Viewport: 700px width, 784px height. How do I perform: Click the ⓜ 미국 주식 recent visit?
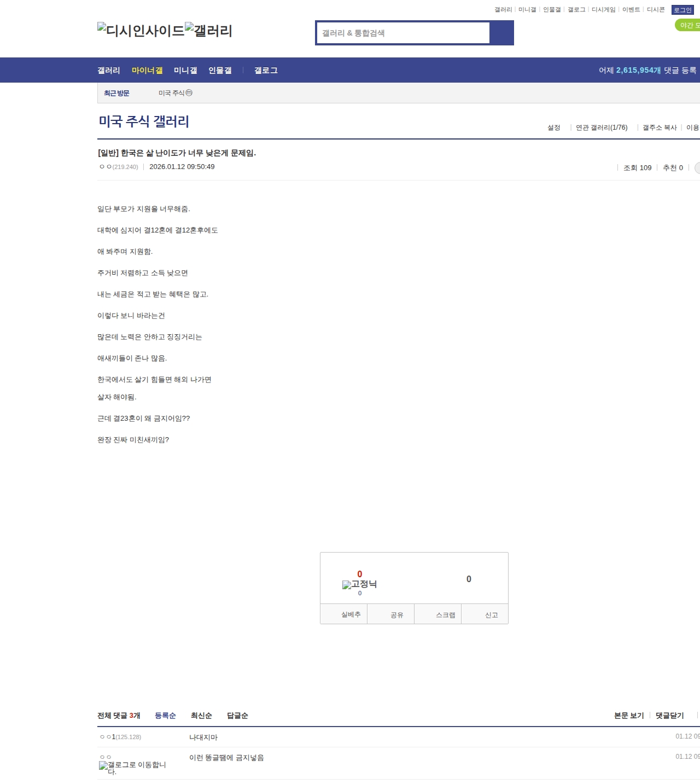pyautogui.click(x=175, y=93)
